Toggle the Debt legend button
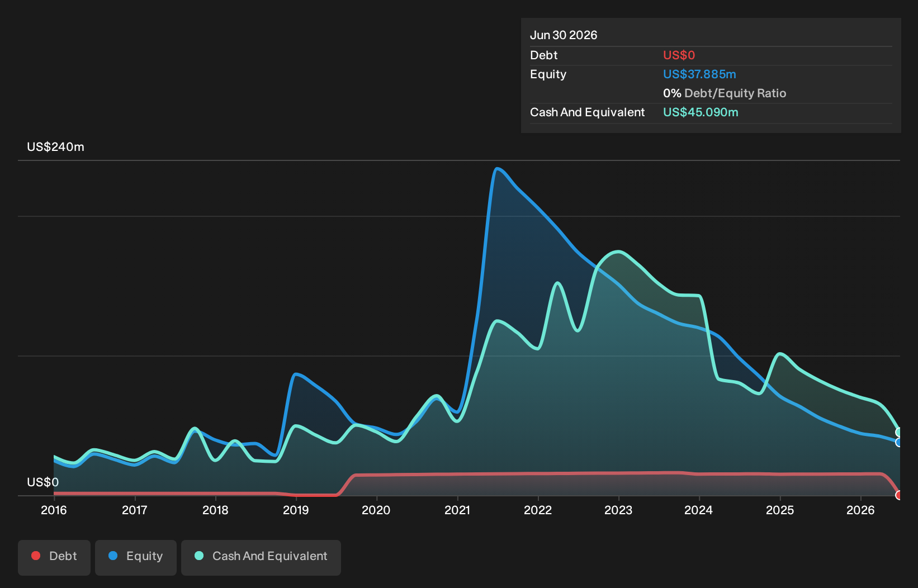 [54, 557]
